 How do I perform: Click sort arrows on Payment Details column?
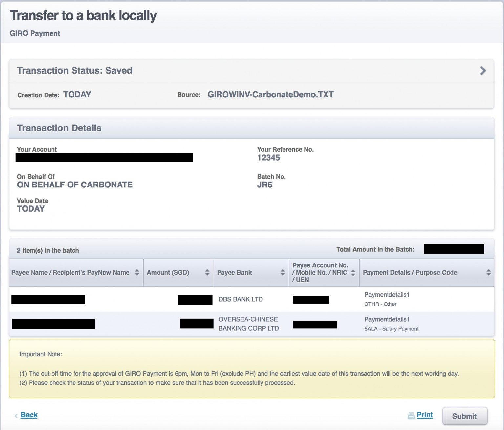488,272
